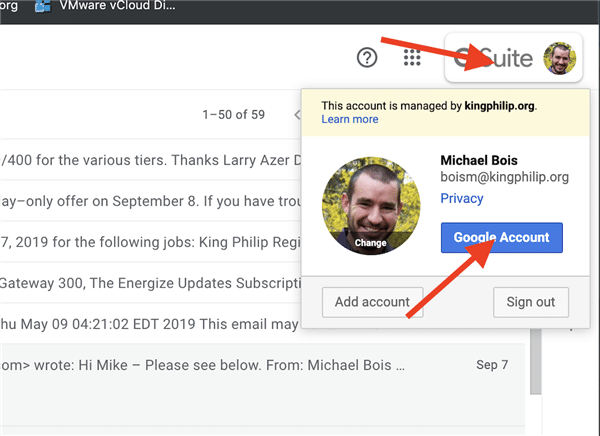
Task: Click the 1–50 of 59 counter
Action: click(233, 114)
